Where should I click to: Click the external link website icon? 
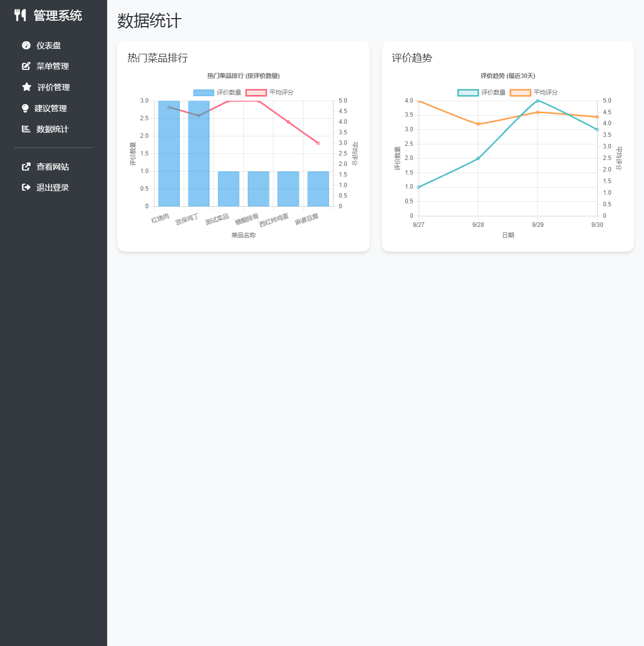(26, 167)
